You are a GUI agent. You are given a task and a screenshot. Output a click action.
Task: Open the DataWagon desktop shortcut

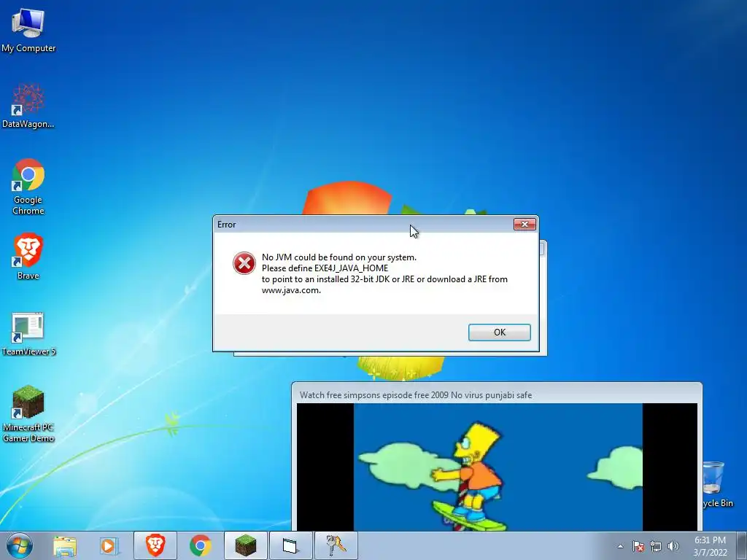28,106
